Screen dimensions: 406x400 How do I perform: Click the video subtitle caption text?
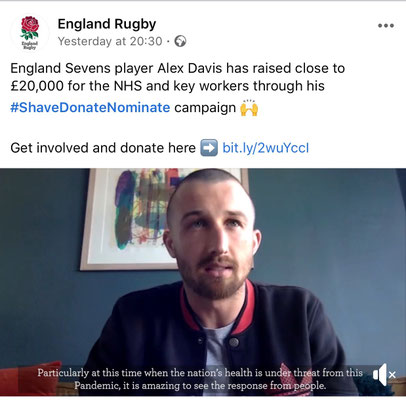(x=200, y=379)
